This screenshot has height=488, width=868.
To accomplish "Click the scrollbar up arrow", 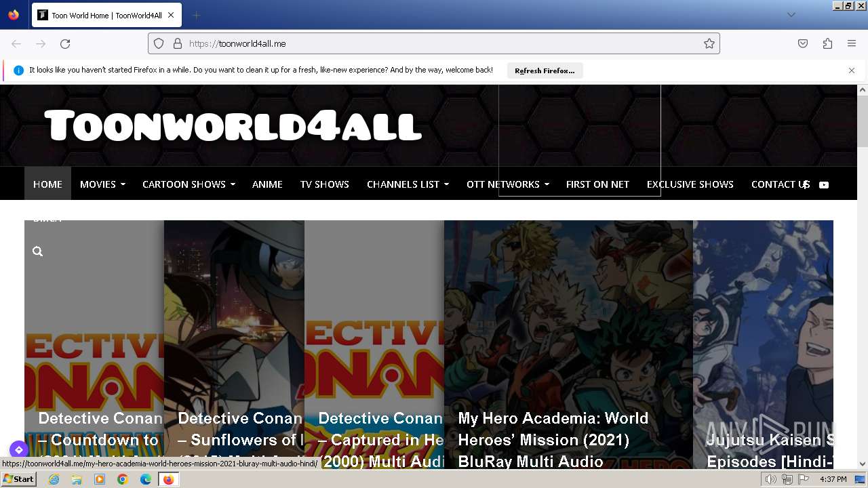I will pyautogui.click(x=863, y=89).
